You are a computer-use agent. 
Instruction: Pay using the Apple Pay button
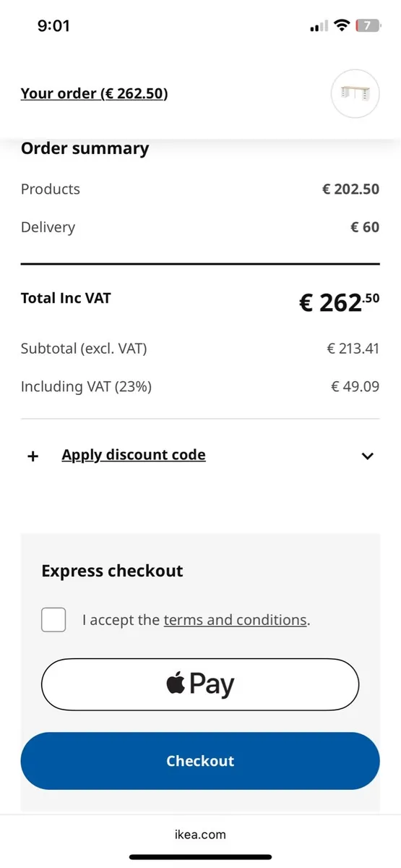(x=200, y=684)
